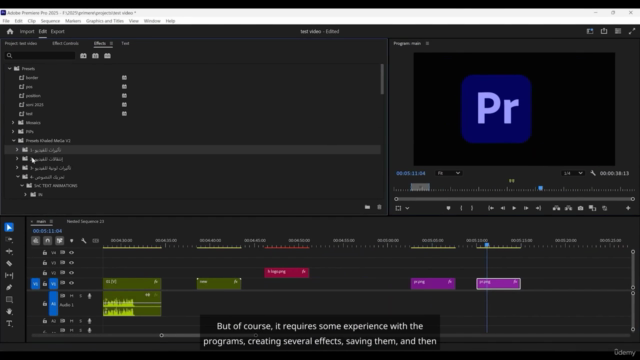Mark Out point in Program monitor

coord(472,208)
